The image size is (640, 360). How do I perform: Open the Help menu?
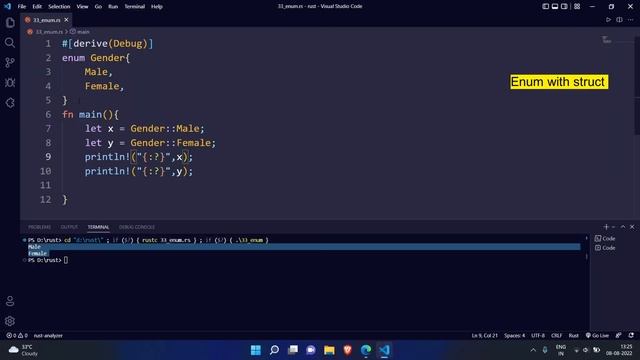pos(157,7)
